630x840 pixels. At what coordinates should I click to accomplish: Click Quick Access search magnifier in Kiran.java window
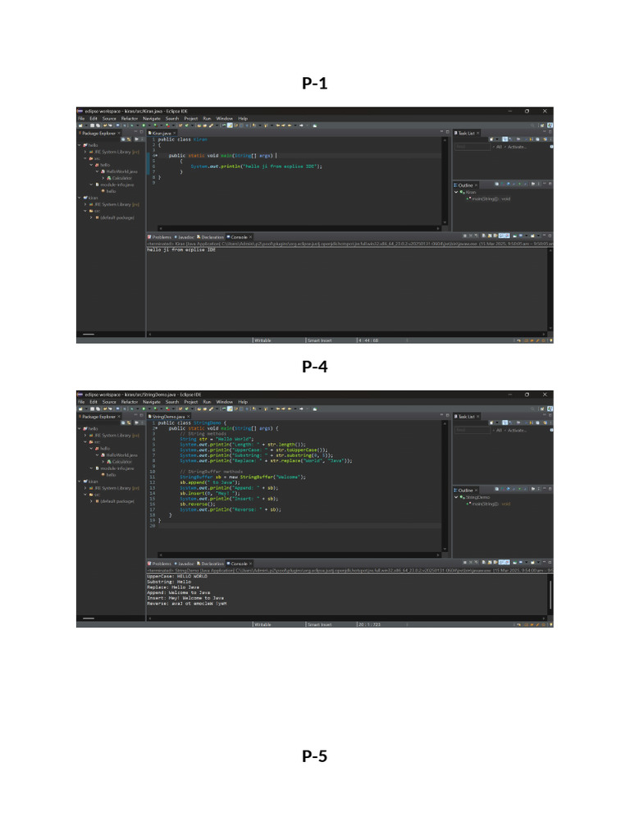coord(532,125)
